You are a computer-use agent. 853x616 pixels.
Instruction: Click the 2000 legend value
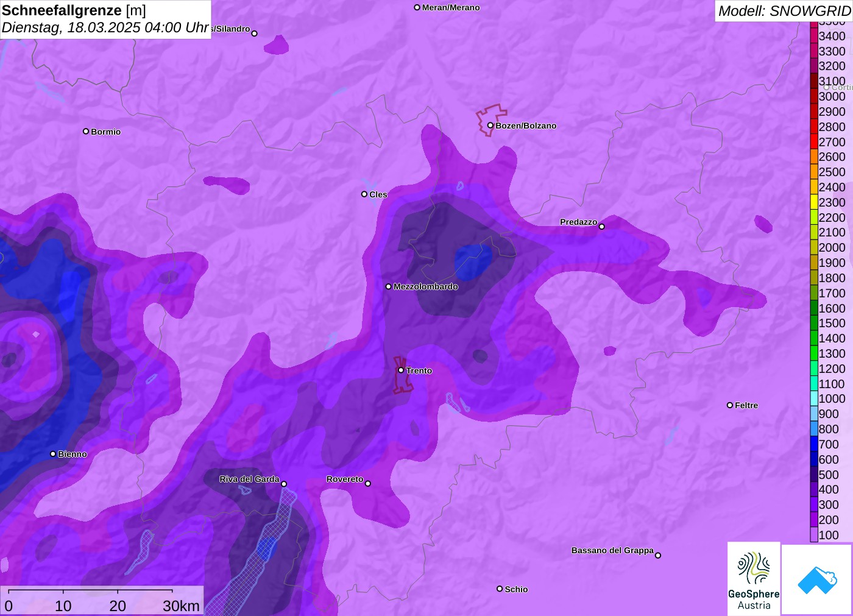pos(832,247)
